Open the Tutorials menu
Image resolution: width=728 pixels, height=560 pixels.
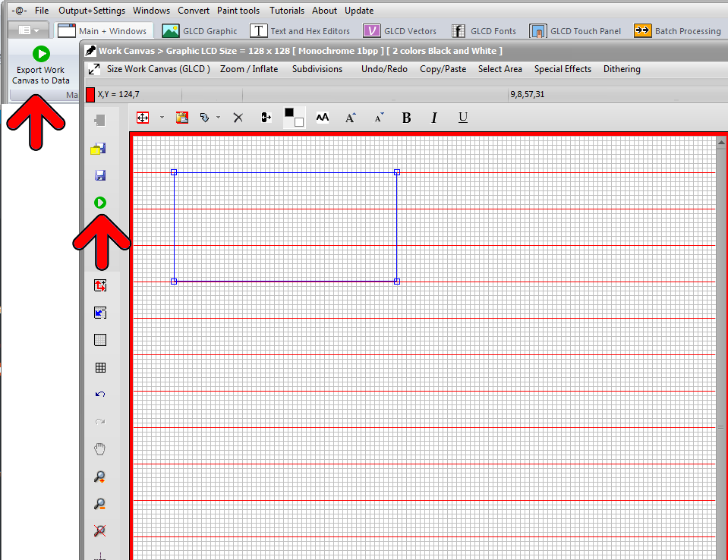287,10
